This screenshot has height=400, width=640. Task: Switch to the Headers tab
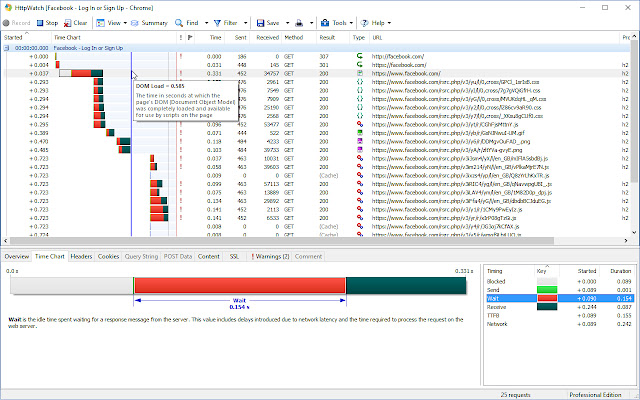(x=81, y=256)
